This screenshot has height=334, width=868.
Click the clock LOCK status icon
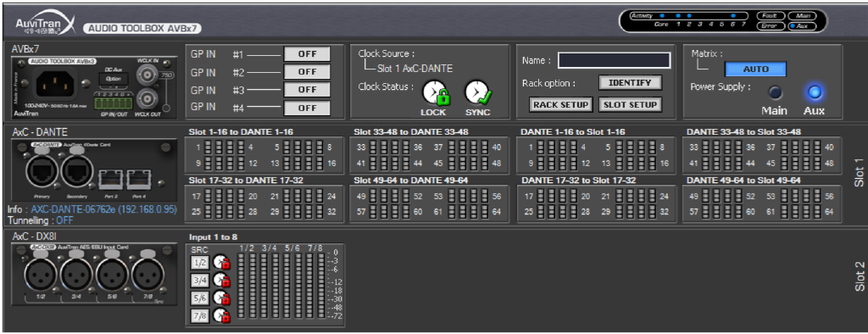tap(435, 93)
